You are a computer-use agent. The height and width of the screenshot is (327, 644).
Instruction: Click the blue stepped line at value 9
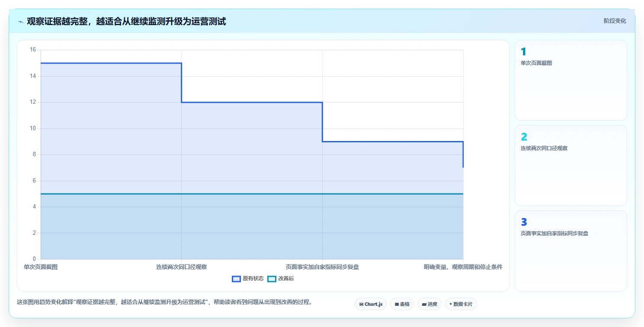pos(393,141)
